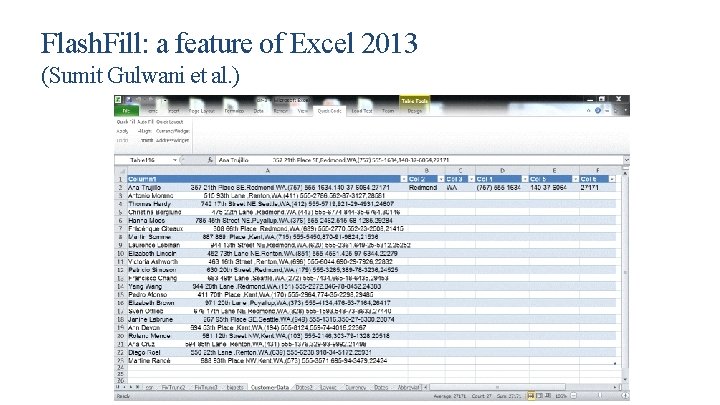Image resolution: width=720 pixels, height=405 pixels.
Task: Click the Auto Fill ribbon command
Action: click(145, 122)
